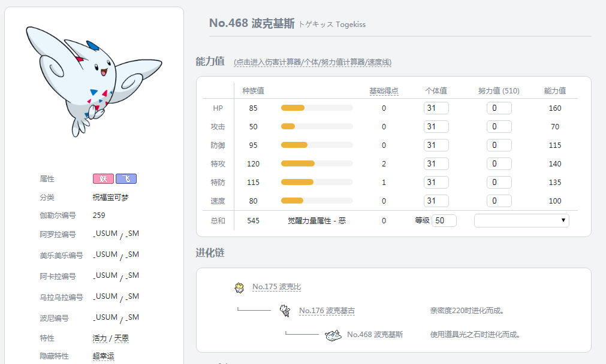Viewport: 606px width, 364px height.
Task: Focus the 防御 individual value field
Action: (x=436, y=145)
